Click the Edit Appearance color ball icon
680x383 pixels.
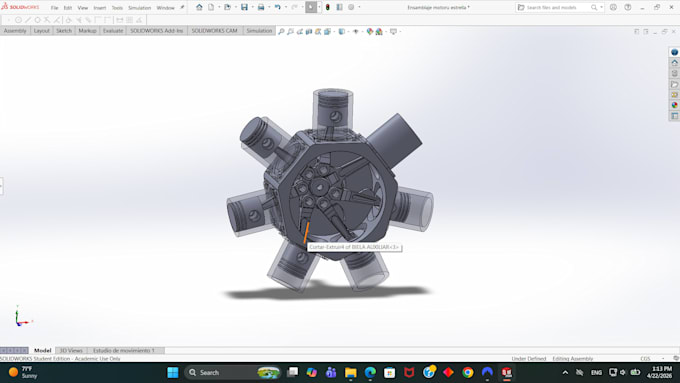(x=369, y=31)
